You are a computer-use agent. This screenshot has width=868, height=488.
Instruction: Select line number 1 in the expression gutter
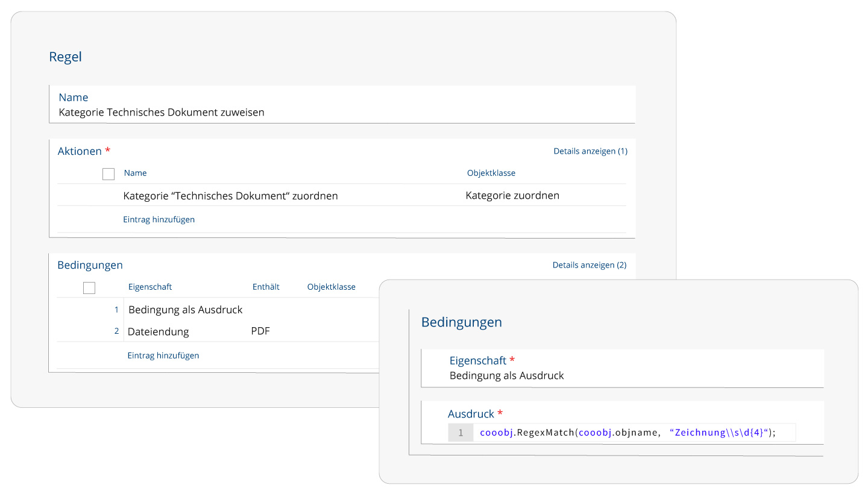461,433
